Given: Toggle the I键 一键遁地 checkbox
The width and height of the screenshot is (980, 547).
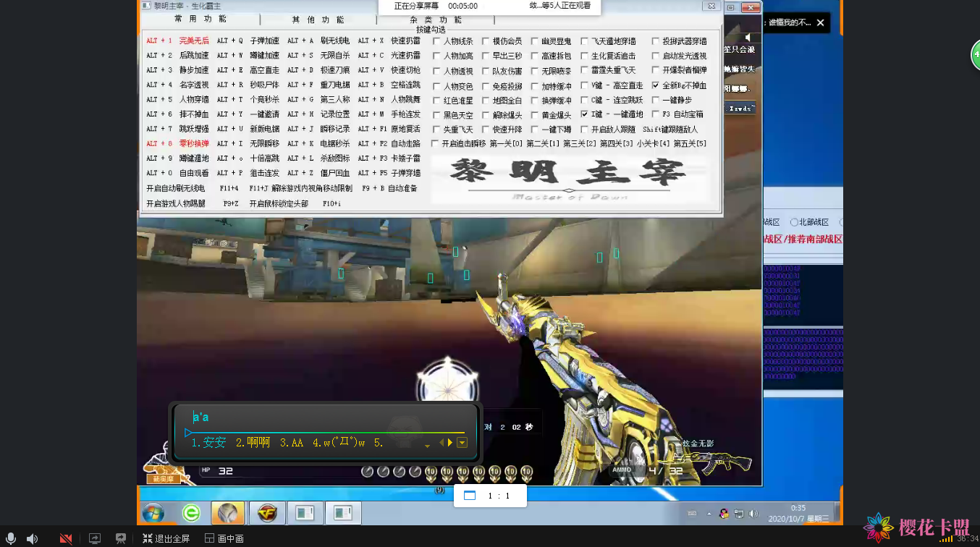Looking at the screenshot, I should pos(584,114).
